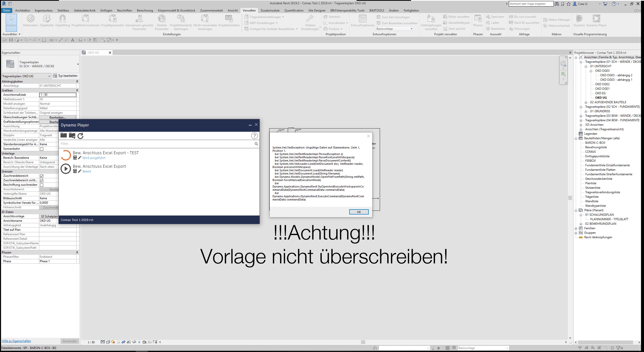Viewport: 644px width, 352px height.
Task: Click the print icon in quick access toolbar
Action: (x=44, y=40)
